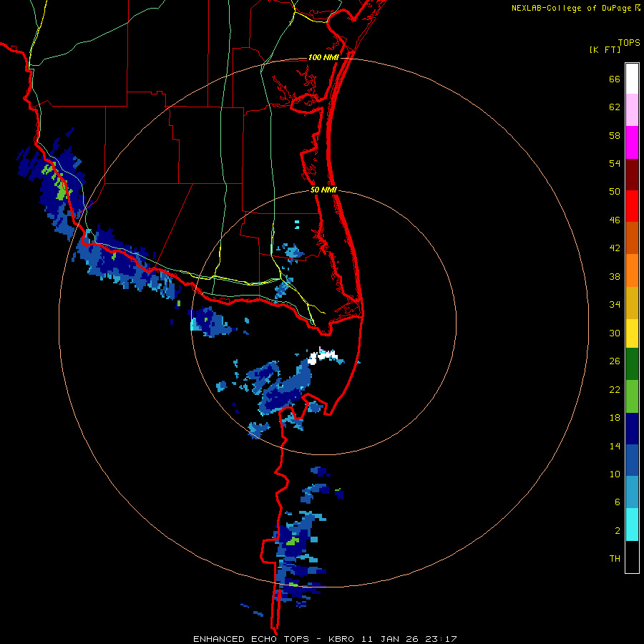644x644 pixels.
Task: Click the 'TOPS' legend heading
Action: click(x=629, y=43)
